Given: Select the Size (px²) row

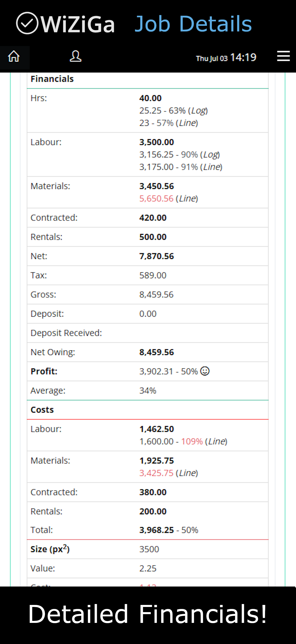Looking at the screenshot, I should [148, 549].
